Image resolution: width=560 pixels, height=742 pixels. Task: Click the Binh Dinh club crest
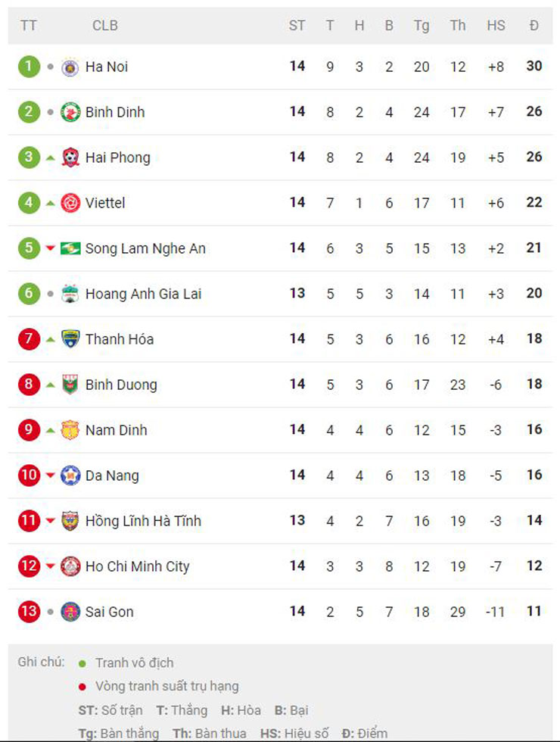coord(70,112)
